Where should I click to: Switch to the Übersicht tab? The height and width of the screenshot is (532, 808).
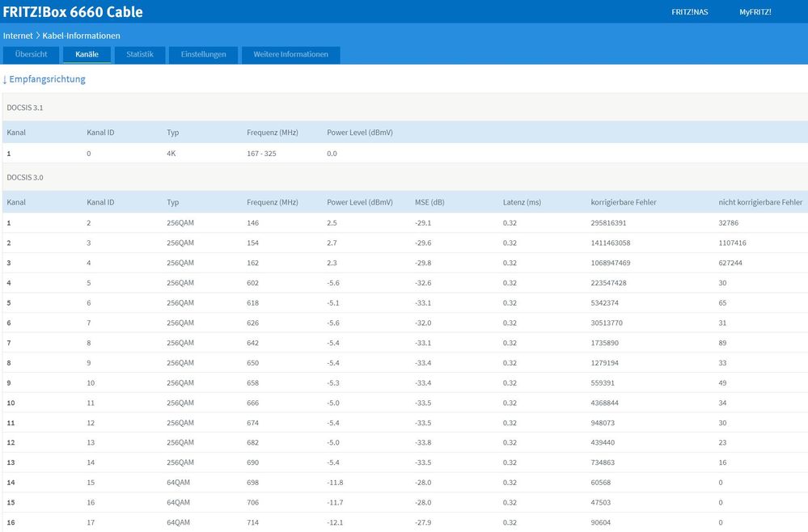[31, 55]
